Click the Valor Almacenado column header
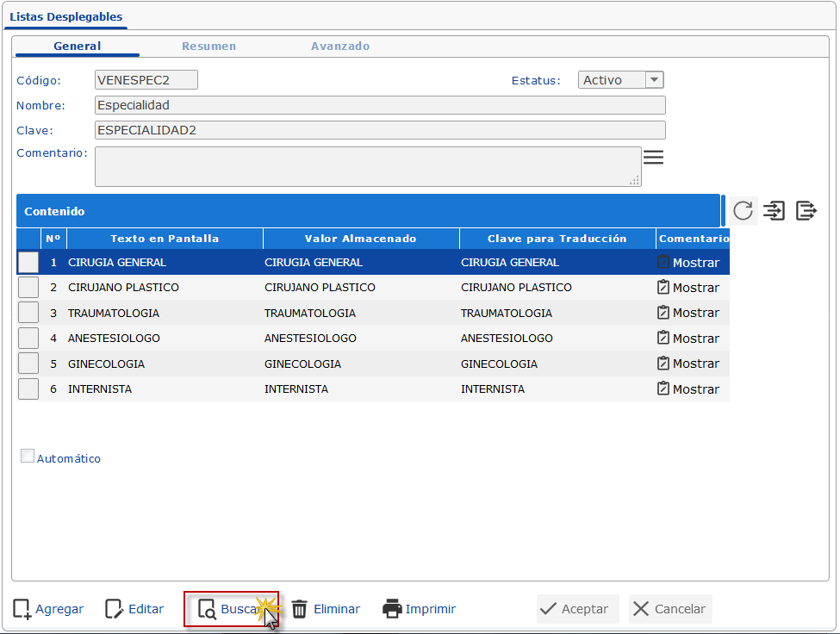The height and width of the screenshot is (634, 840). coord(360,239)
